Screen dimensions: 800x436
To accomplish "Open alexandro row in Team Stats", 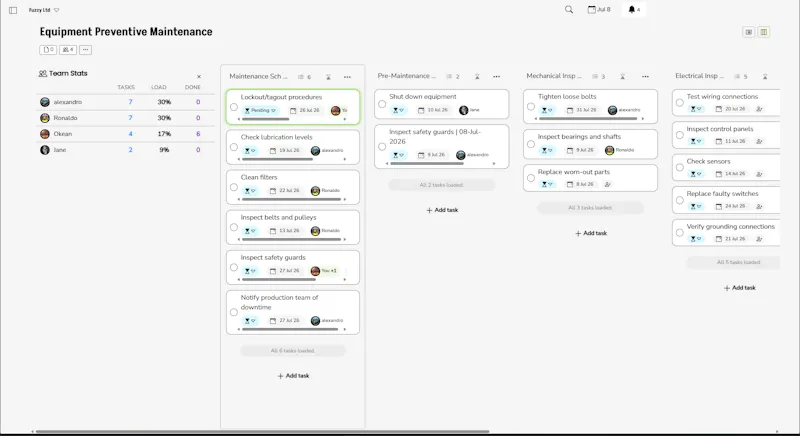I will point(126,102).
